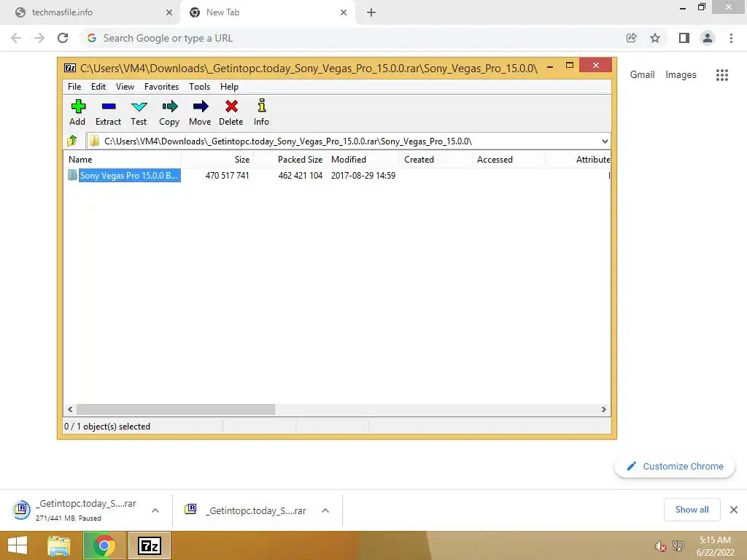Open the Chrome profile avatar
This screenshot has width=747, height=560.
pos(708,38)
